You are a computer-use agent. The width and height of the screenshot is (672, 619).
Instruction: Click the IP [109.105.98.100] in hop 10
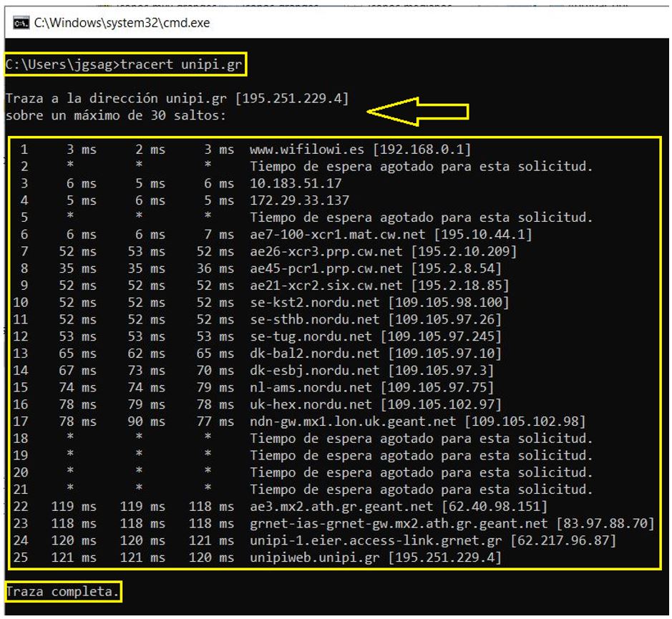click(x=449, y=302)
